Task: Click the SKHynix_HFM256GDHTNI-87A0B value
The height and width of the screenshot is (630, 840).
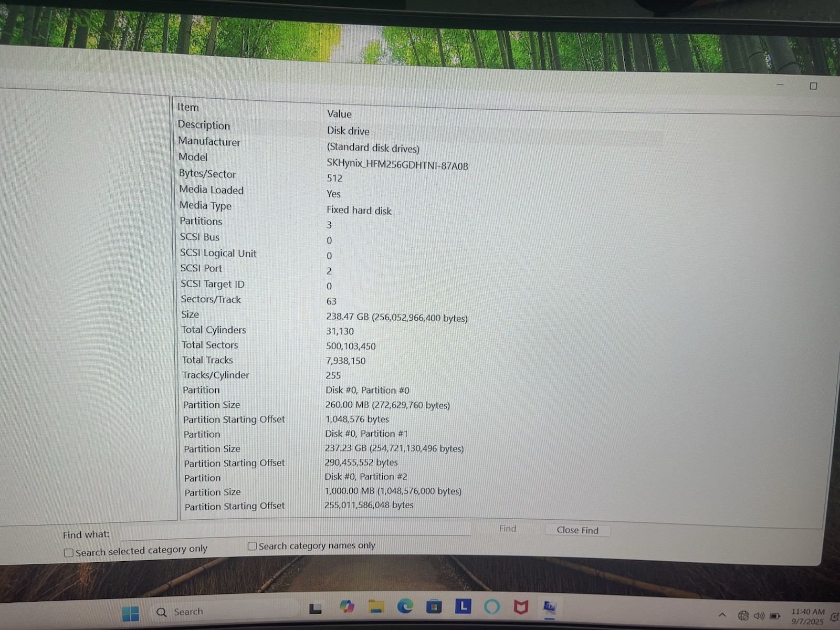Action: click(397, 165)
